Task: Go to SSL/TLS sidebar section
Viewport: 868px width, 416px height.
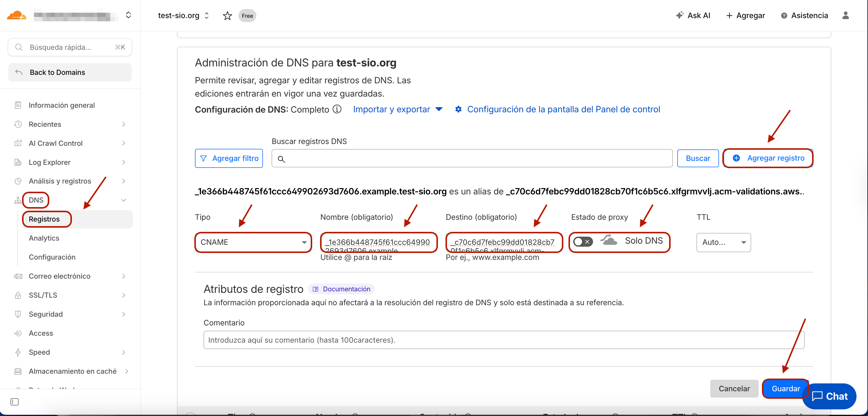Action: [x=43, y=295]
